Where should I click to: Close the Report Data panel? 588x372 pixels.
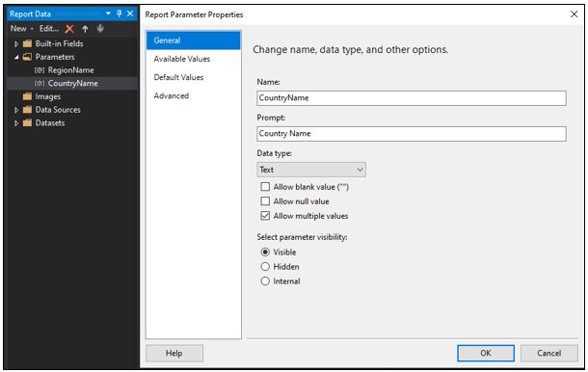tap(130, 13)
